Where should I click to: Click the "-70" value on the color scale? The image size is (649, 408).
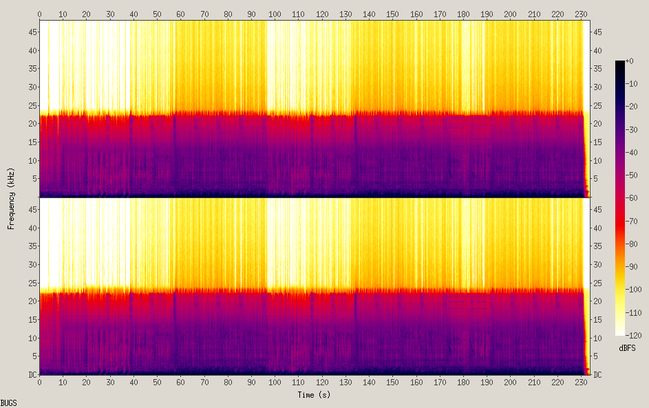click(633, 221)
